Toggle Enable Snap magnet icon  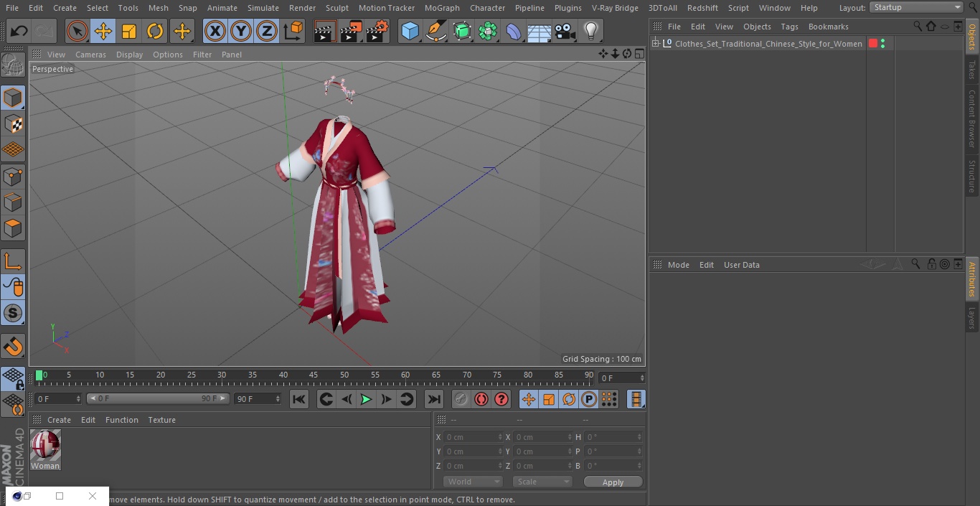13,347
